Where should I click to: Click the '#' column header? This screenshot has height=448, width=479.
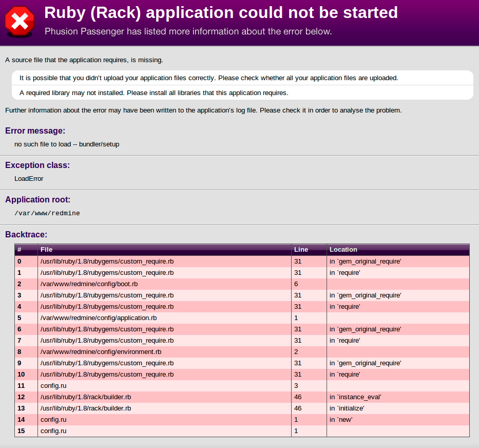[19, 250]
